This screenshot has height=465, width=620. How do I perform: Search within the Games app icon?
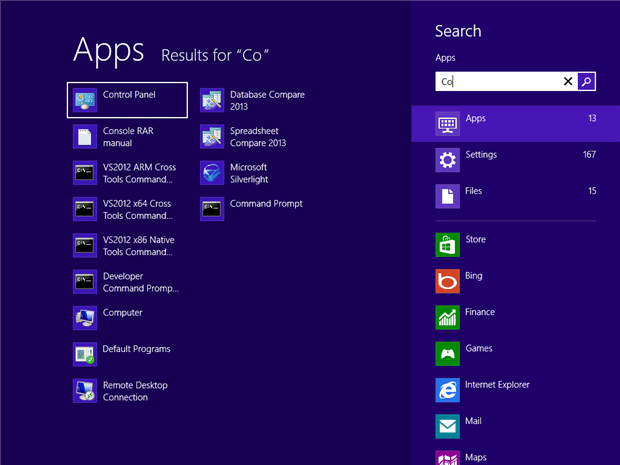pos(447,354)
